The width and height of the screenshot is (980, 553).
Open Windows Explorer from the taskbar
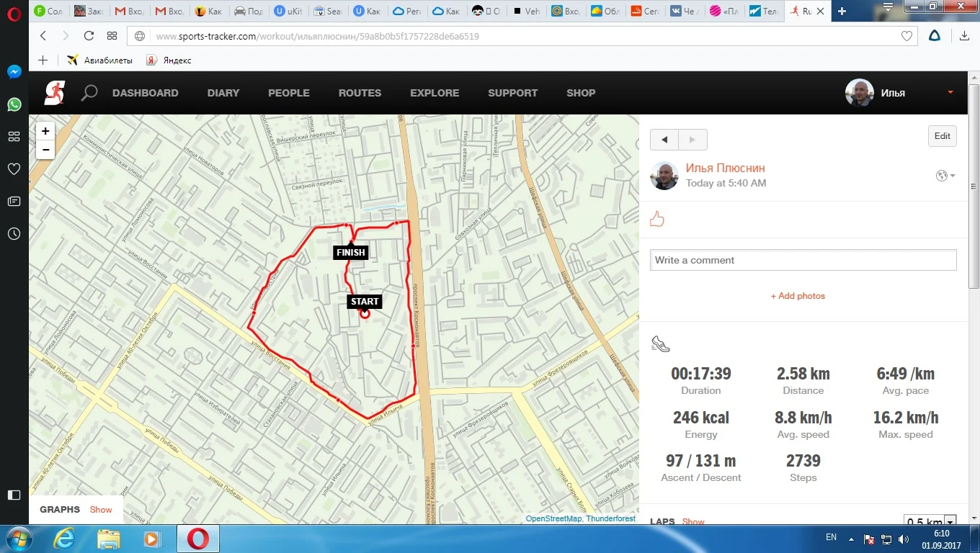click(109, 539)
